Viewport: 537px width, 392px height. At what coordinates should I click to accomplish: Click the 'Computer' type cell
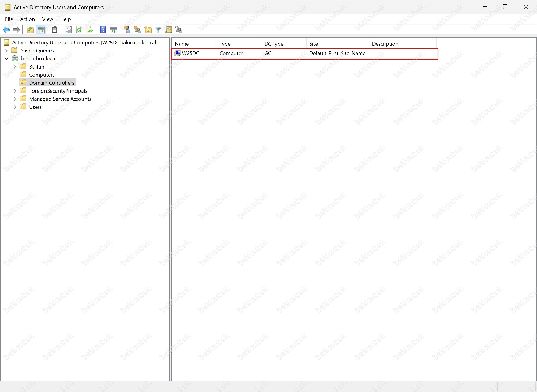pyautogui.click(x=231, y=53)
